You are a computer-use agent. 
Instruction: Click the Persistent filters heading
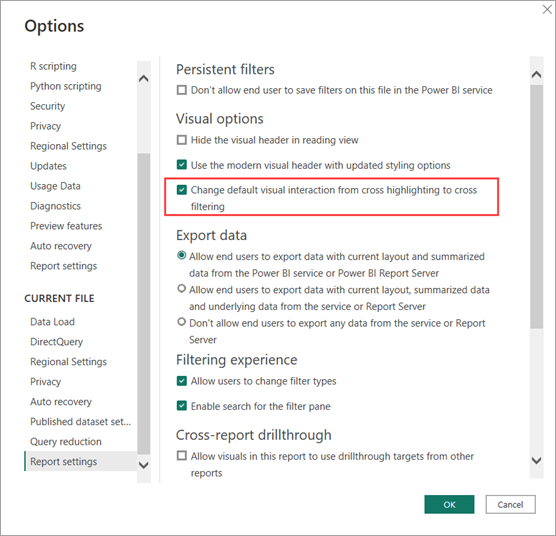225,69
